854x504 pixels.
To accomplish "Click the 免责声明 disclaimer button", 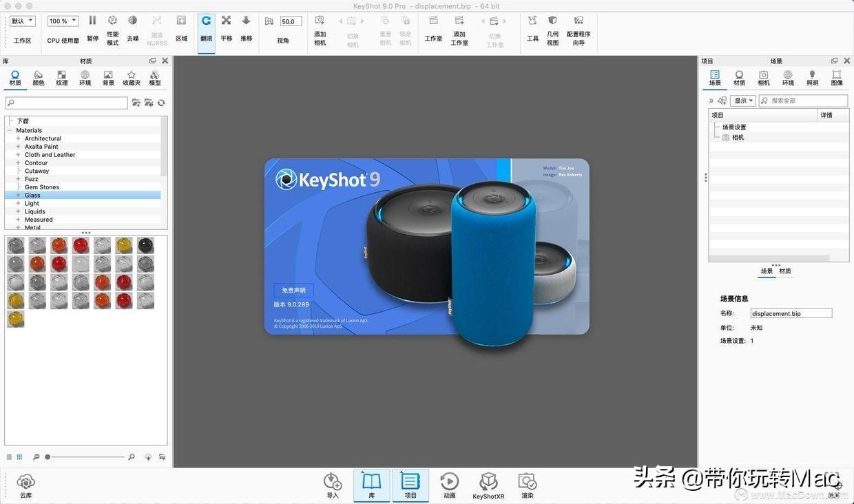I will pos(293,290).
